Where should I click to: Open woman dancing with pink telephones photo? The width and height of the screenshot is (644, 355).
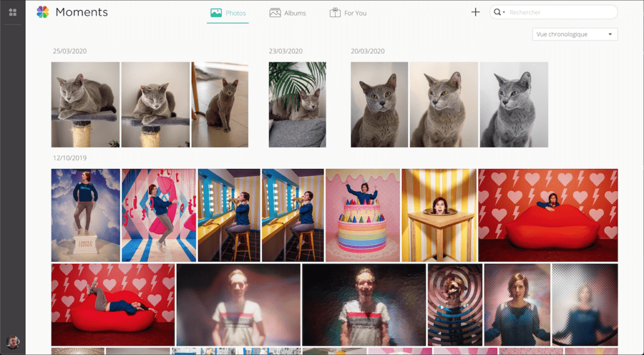159,215
